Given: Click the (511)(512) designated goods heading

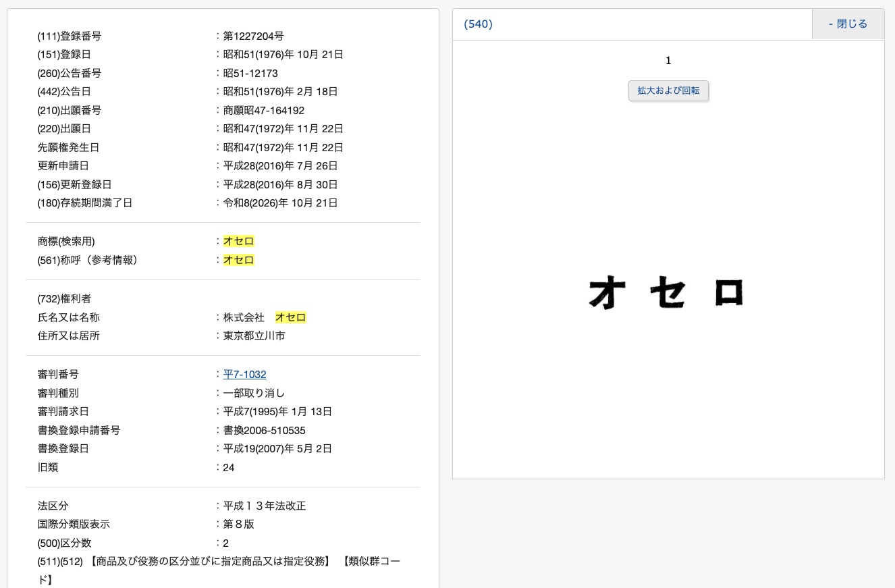Looking at the screenshot, I should pyautogui.click(x=219, y=570).
